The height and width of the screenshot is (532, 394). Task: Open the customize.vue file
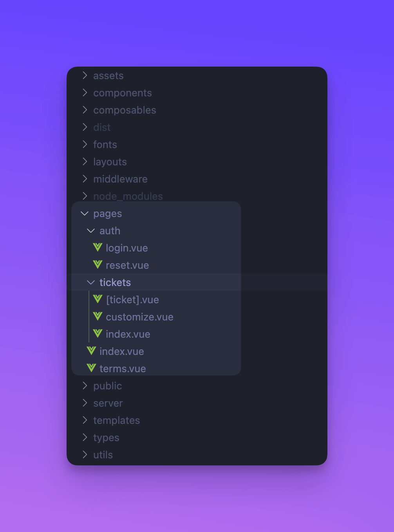tap(139, 317)
